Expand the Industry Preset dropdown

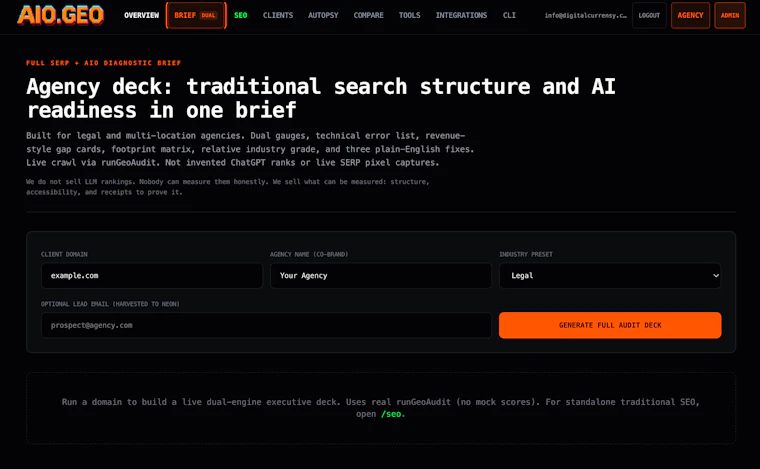(610, 276)
